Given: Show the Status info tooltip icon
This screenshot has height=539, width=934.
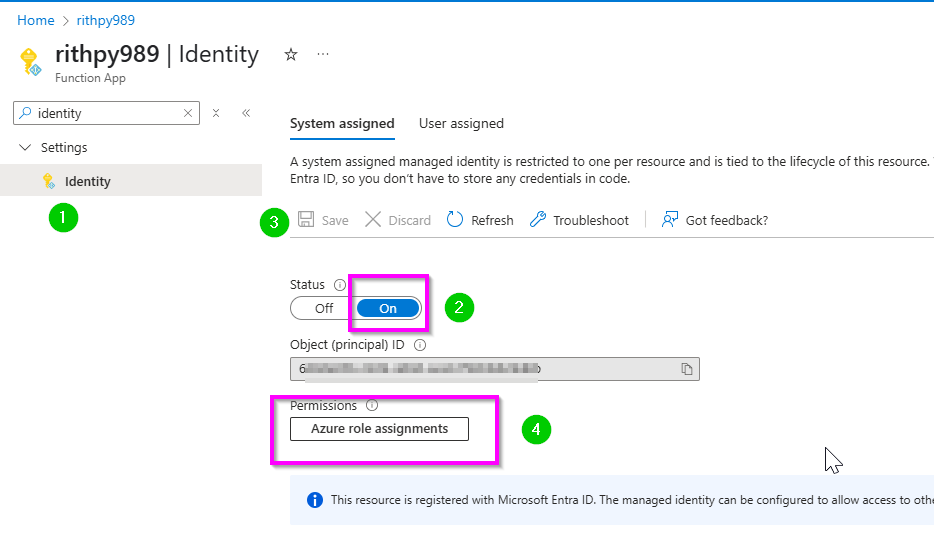Looking at the screenshot, I should [x=340, y=285].
